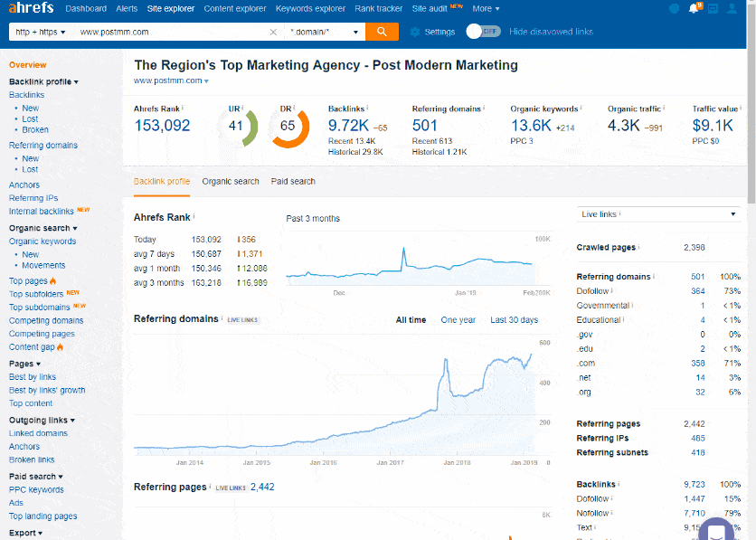Click the globe help icon
This screenshot has width=756, height=540.
(674, 8)
